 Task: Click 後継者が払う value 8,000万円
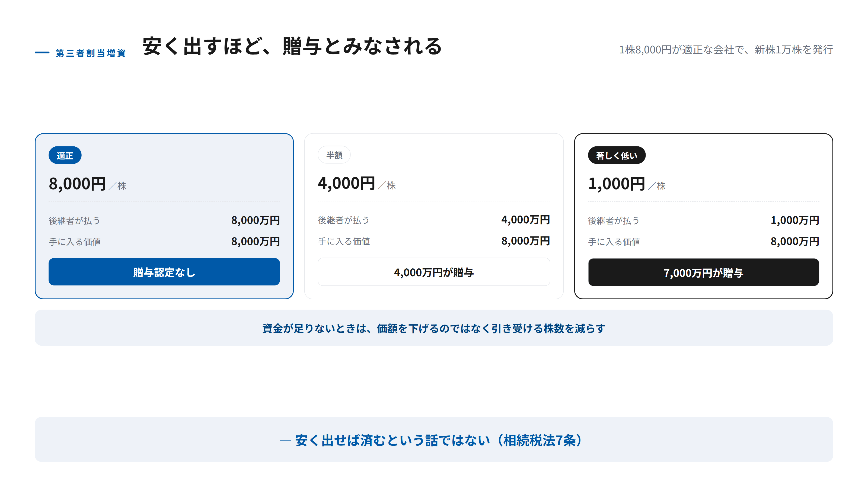click(x=256, y=220)
